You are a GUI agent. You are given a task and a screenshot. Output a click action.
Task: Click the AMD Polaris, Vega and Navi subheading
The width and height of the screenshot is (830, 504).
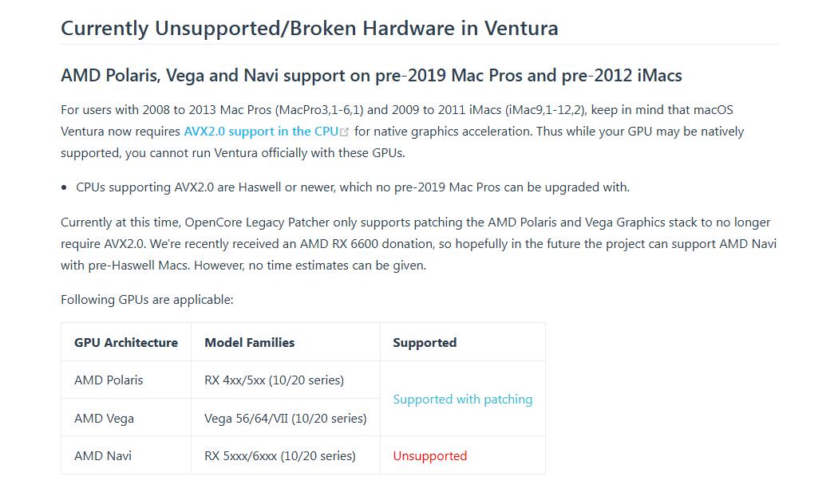point(371,76)
